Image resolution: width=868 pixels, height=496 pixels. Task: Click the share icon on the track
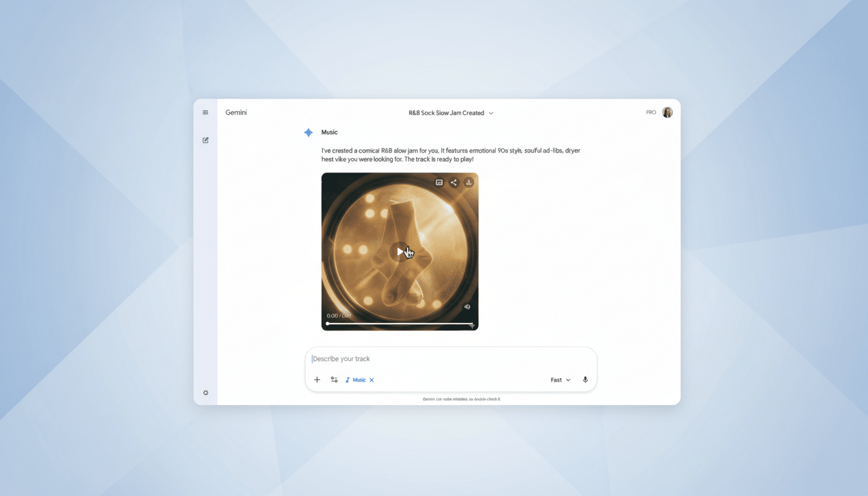click(453, 183)
